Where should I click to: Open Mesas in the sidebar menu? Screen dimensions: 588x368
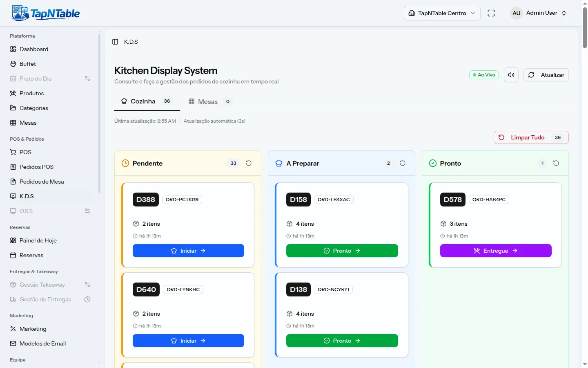[50, 123]
